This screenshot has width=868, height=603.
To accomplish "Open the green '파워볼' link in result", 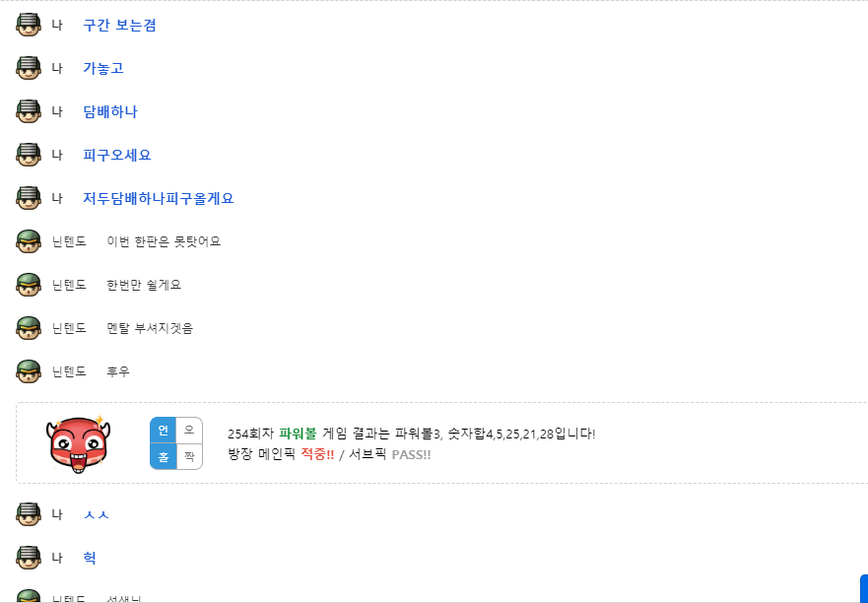I will 298,434.
